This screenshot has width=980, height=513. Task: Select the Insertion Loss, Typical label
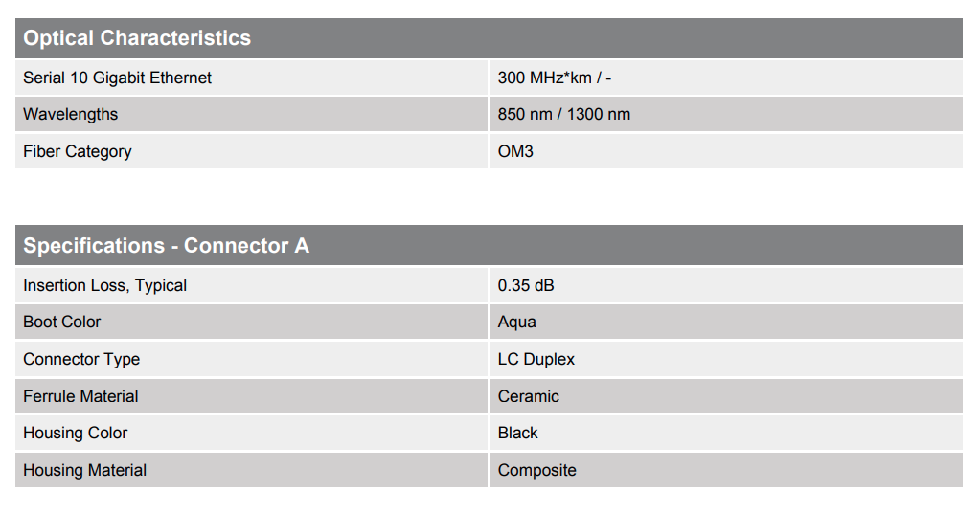[x=105, y=286]
